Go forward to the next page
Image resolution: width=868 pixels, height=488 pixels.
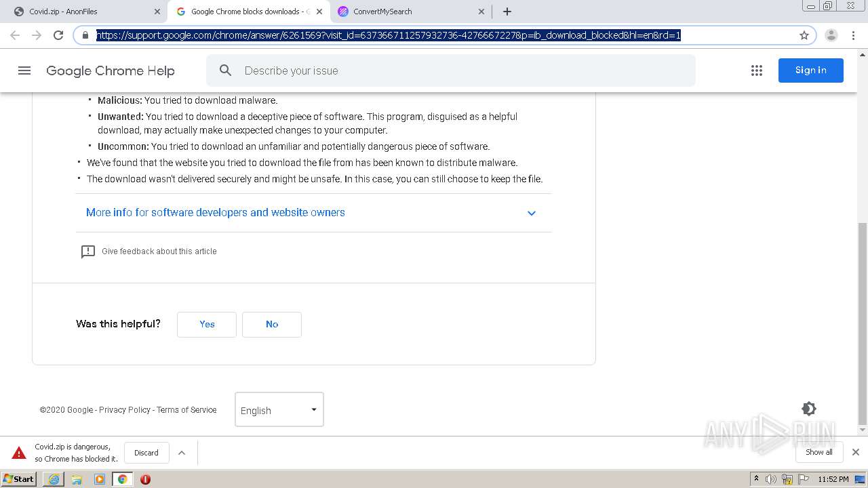pos(37,35)
